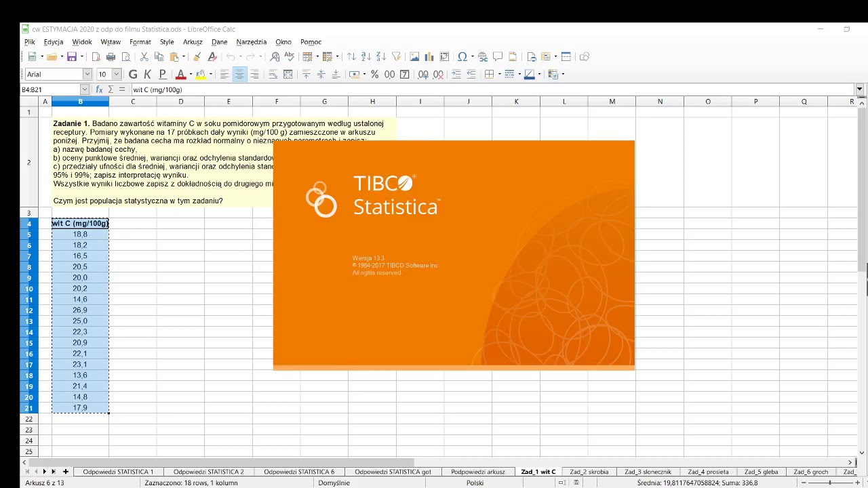The height and width of the screenshot is (488, 868).
Task: Switch to Odpowiedzi STATISTICA 1 sheet tab
Action: tap(118, 472)
